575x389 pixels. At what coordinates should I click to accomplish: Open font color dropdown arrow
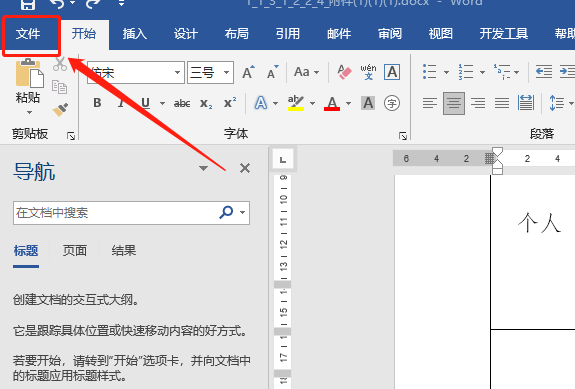point(348,103)
